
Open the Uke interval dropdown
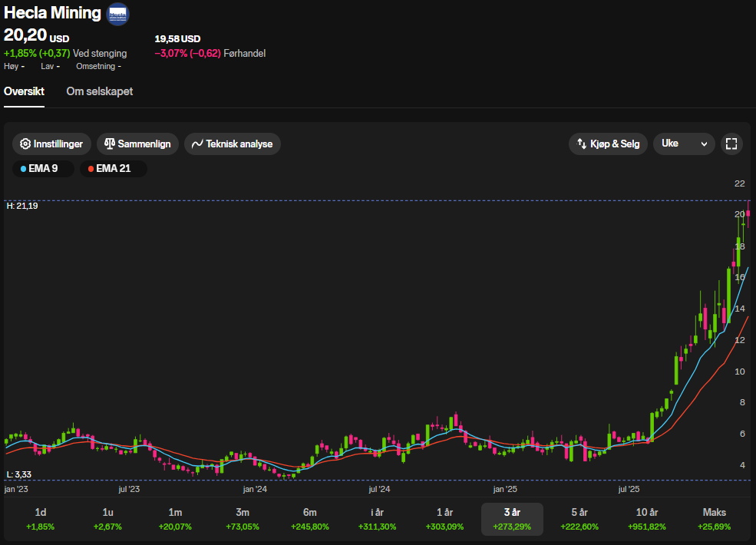[683, 144]
